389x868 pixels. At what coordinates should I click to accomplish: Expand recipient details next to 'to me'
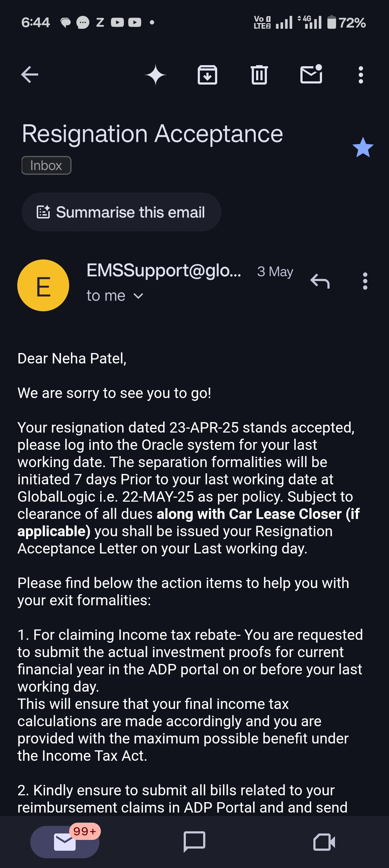pyautogui.click(x=138, y=296)
